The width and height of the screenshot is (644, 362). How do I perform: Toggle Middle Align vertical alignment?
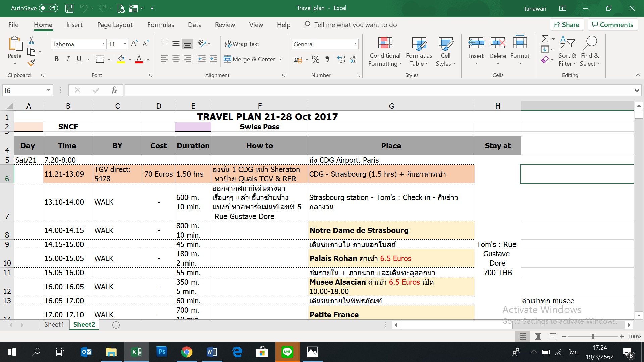point(176,44)
